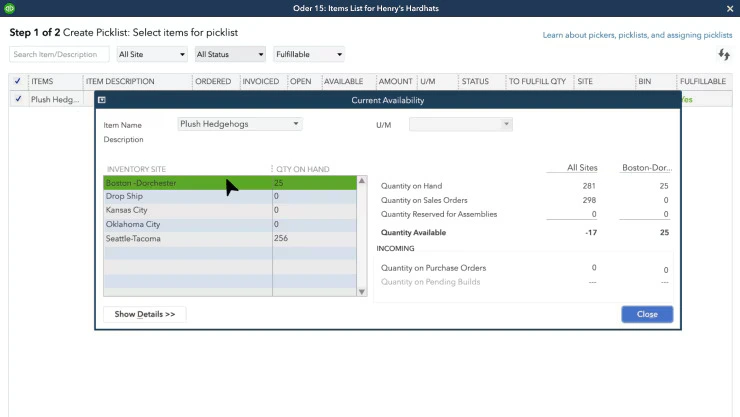The width and height of the screenshot is (740, 417).
Task: Select the Seattle-Tacoma inventory site row
Action: click(x=230, y=238)
